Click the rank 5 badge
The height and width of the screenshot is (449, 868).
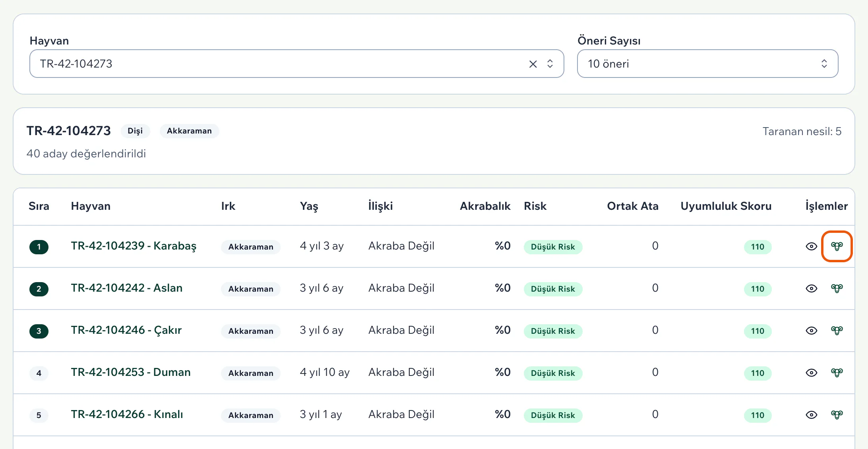click(39, 415)
